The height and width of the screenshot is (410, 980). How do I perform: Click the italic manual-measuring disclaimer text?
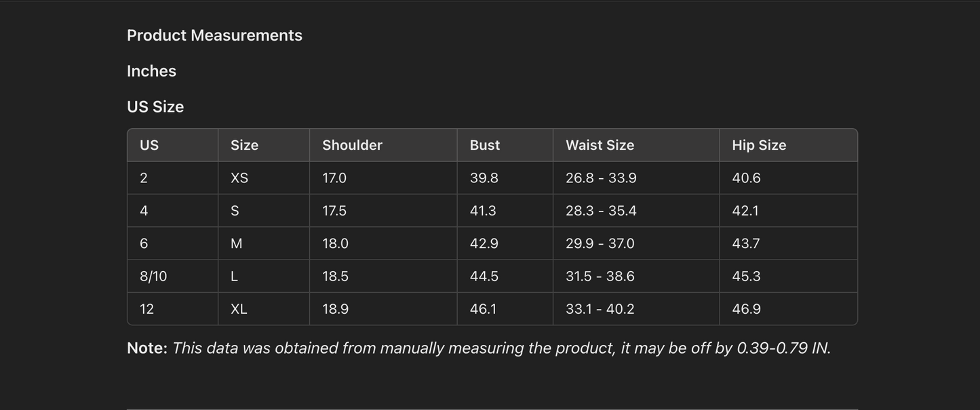click(501, 348)
